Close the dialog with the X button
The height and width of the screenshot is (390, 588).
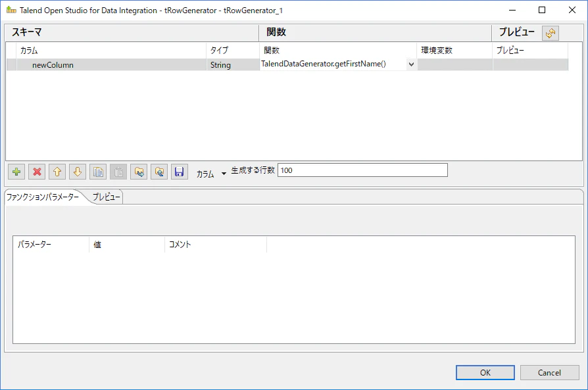[x=572, y=10]
